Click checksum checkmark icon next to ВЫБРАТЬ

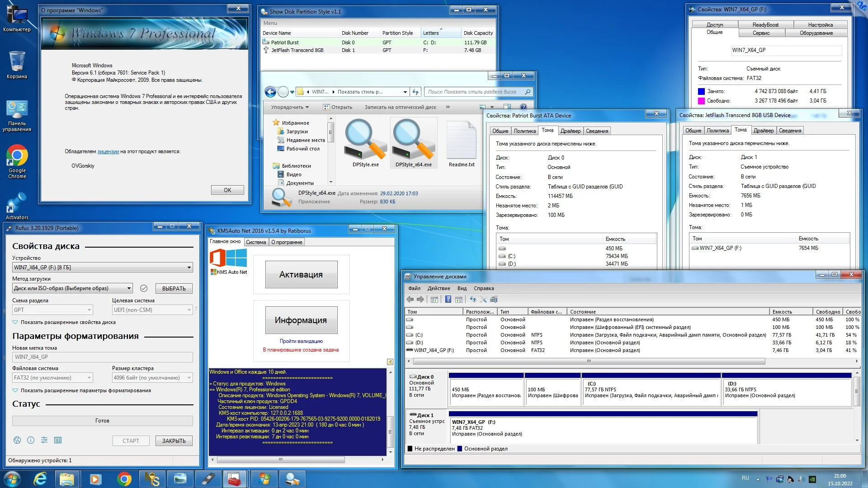click(144, 288)
